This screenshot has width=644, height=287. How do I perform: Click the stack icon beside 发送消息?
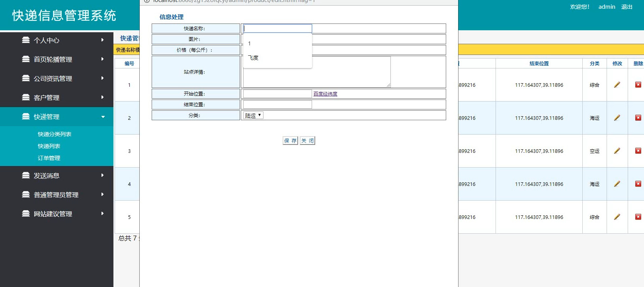click(x=26, y=175)
